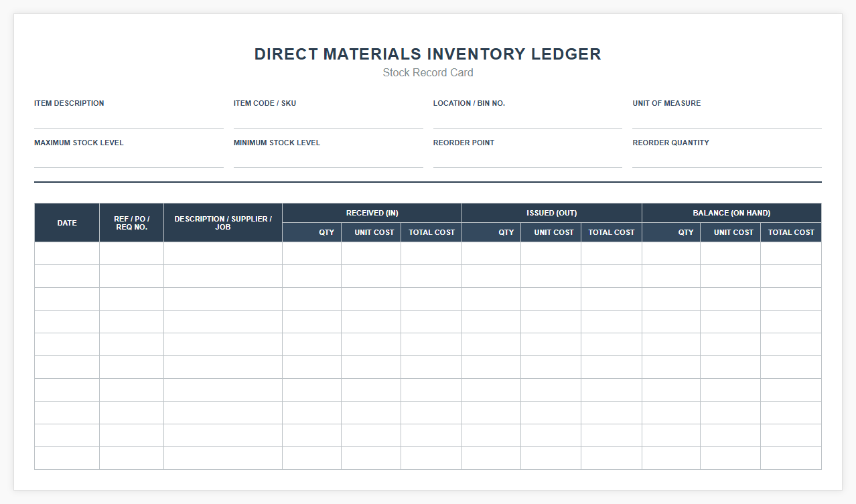
Task: Click the Item Code / SKU input line
Action: 328,119
